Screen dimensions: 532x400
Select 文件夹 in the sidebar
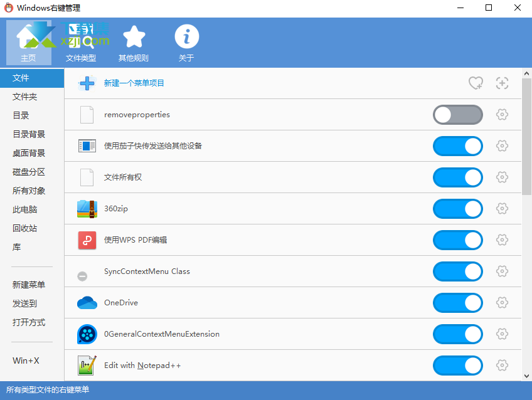25,97
